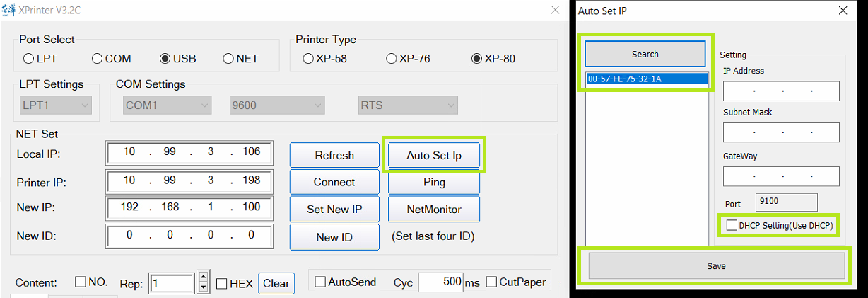Select MAC address 00-57-FE-75-32-1A in list
This screenshot has width=868, height=298.
[x=647, y=79]
